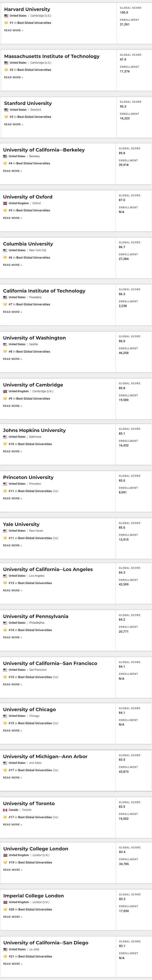152x980 pixels.
Task: Click the badge icon next to Columbia's #6 ranking
Action: (x=5, y=258)
